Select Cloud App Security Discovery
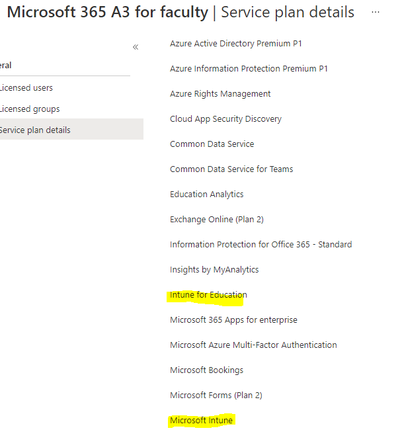 [226, 119]
